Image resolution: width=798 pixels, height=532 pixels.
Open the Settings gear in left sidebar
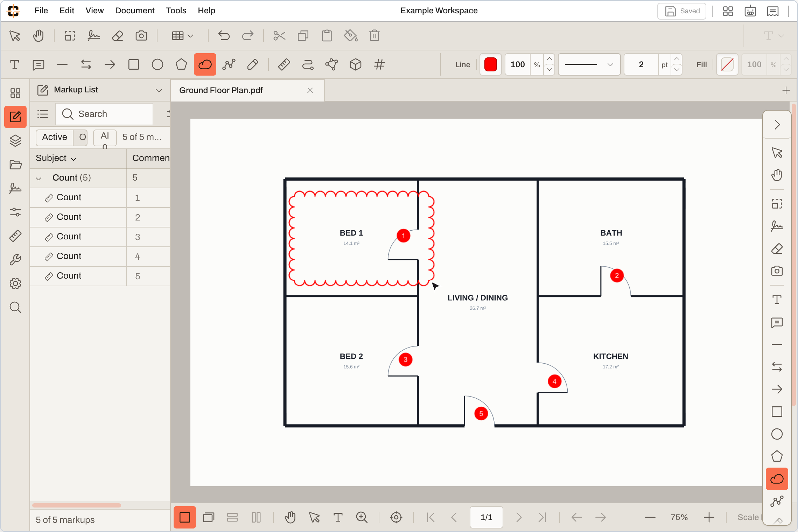15,283
